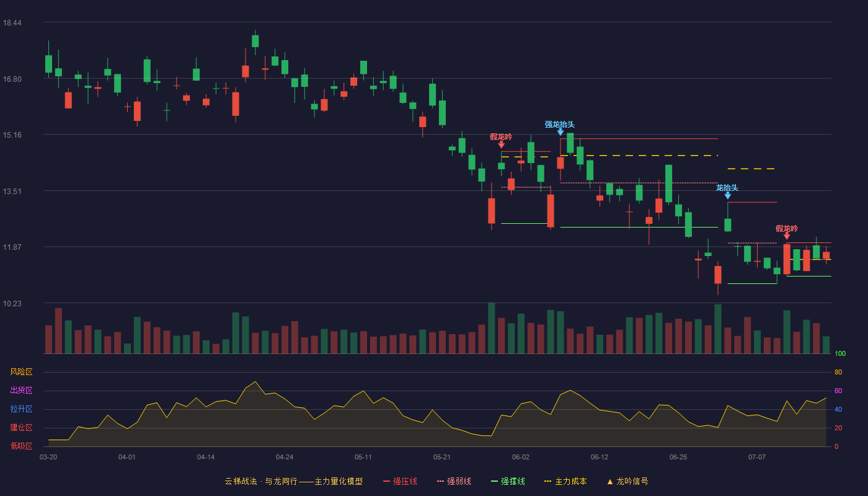Screen dimensions: 868x496
Task: Click the magenta 60 indicator scale value
Action: 838,391
